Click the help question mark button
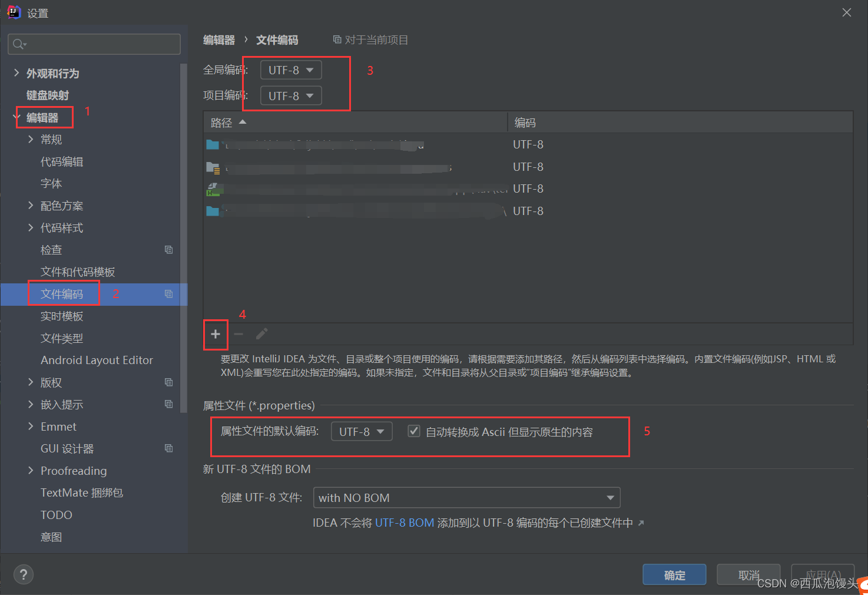Screen dimensions: 868x595 [x=24, y=574]
